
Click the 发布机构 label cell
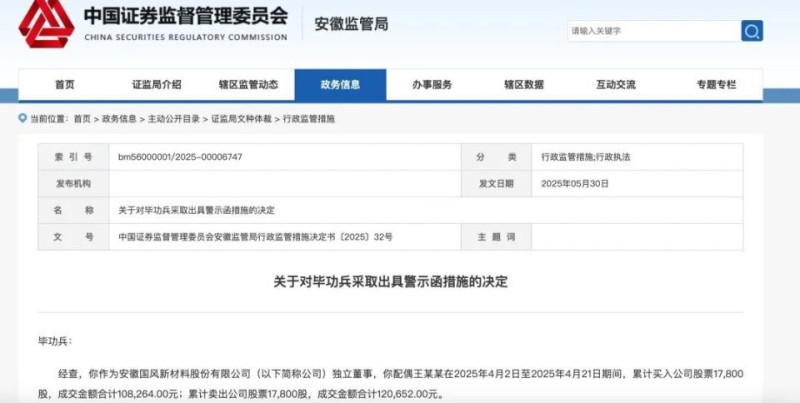point(73,184)
